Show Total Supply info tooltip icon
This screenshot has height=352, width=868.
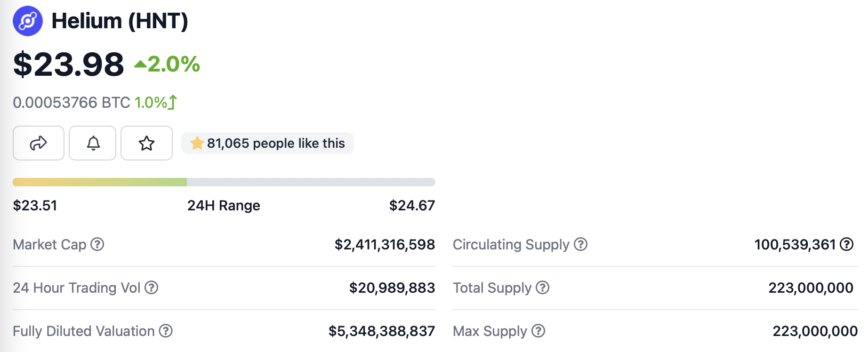tap(543, 288)
